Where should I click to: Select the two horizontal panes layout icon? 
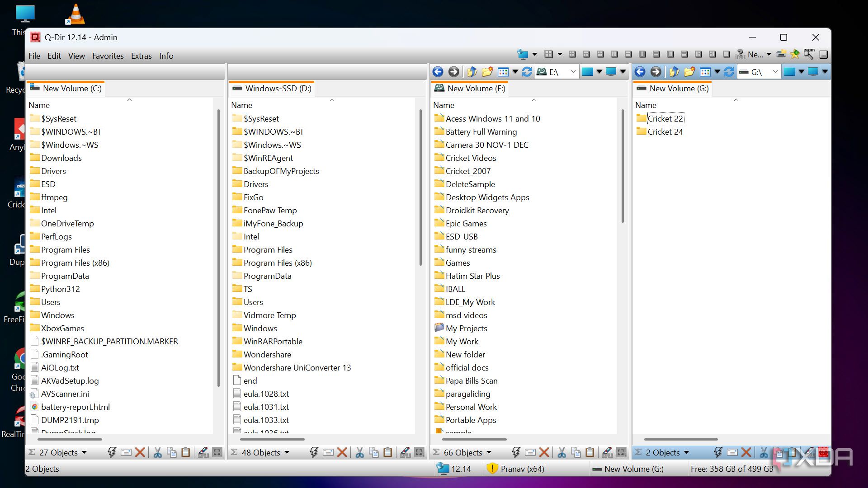click(628, 54)
